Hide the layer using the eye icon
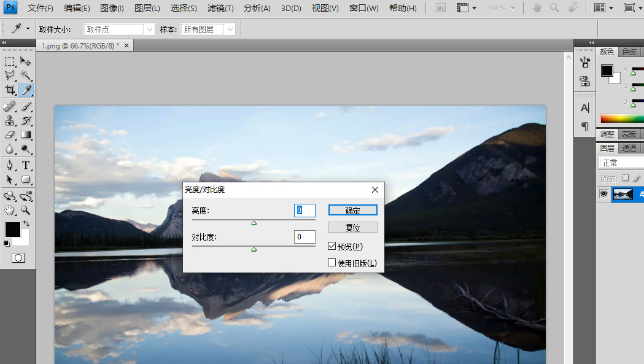 (604, 194)
